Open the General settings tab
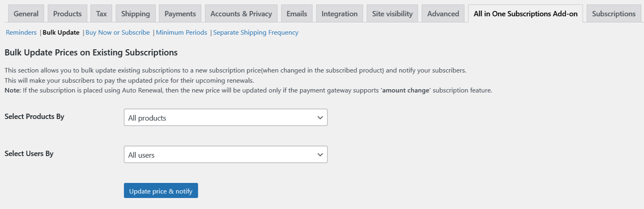The width and height of the screenshot is (644, 209). click(26, 14)
